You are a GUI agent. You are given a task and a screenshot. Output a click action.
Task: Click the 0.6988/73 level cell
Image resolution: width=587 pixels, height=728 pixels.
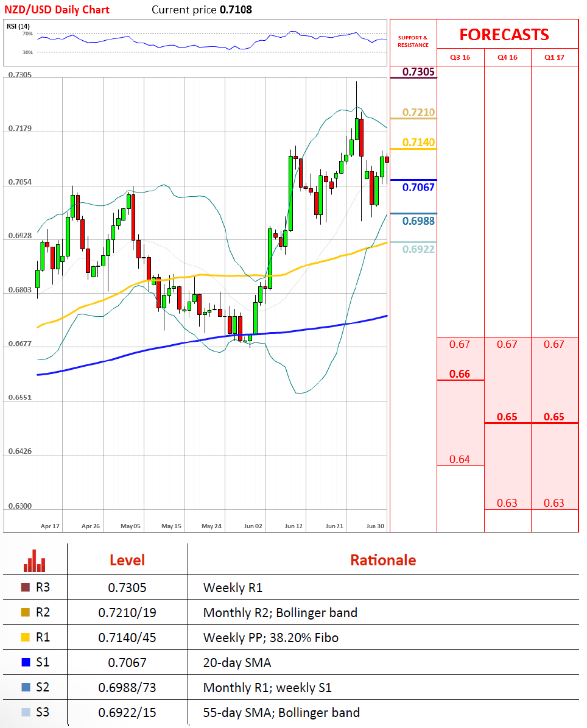click(127, 688)
